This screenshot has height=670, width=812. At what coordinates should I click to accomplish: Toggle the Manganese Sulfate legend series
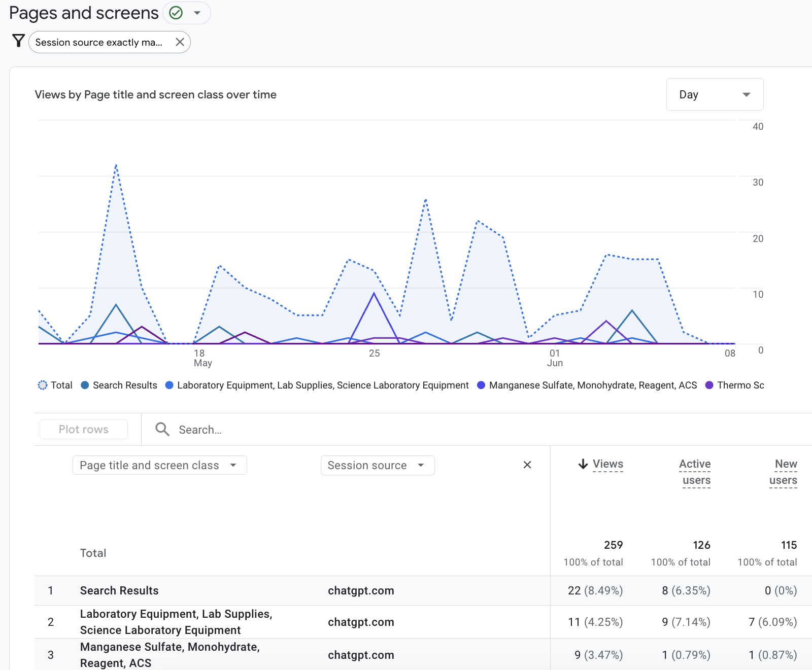[x=587, y=385]
